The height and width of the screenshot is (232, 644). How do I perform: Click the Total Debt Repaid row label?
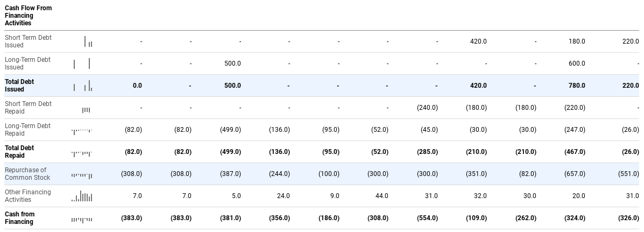[19, 152]
